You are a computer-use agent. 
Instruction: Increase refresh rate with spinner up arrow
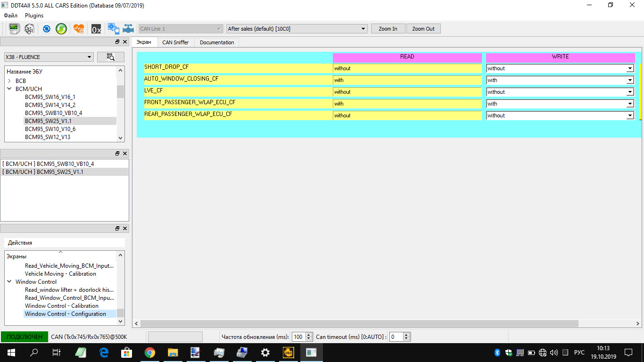[309, 335]
